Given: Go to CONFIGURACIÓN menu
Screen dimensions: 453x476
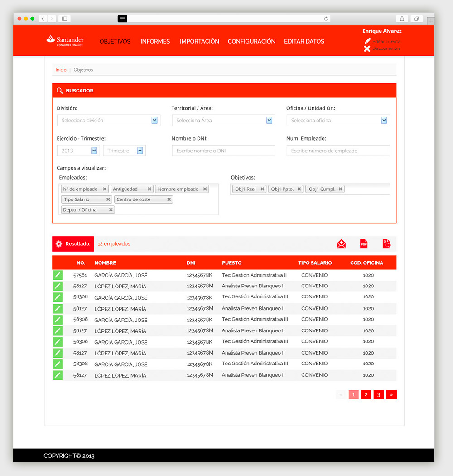Looking at the screenshot, I should (251, 41).
